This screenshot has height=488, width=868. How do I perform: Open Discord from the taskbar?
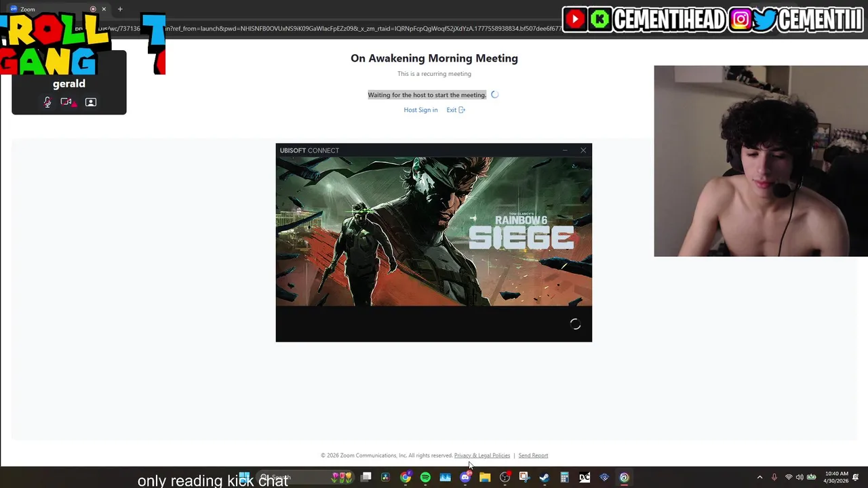point(465,477)
